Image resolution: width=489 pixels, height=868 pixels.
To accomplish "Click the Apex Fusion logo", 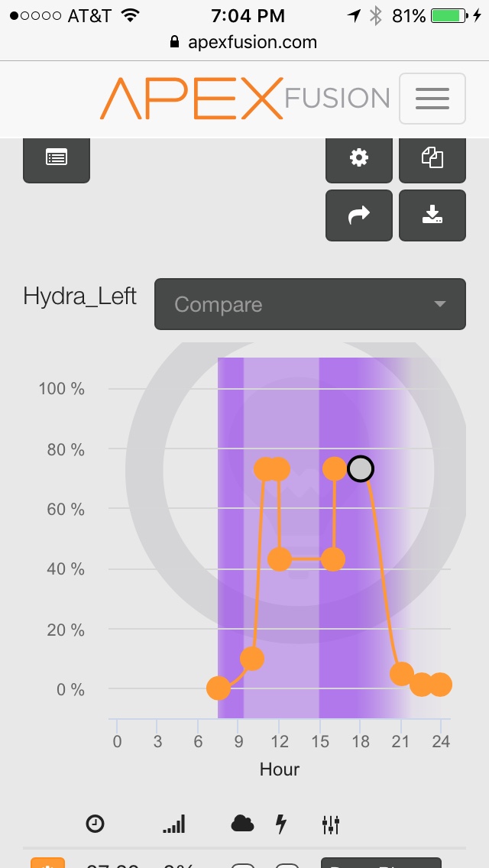I will tap(244, 99).
